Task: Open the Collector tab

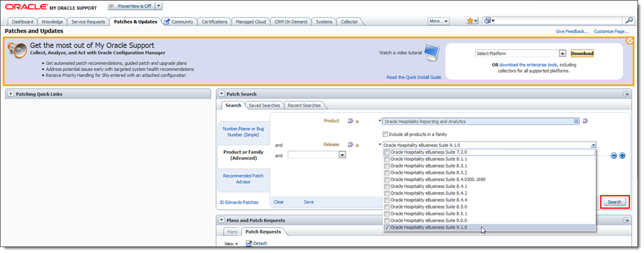Action: (x=349, y=21)
